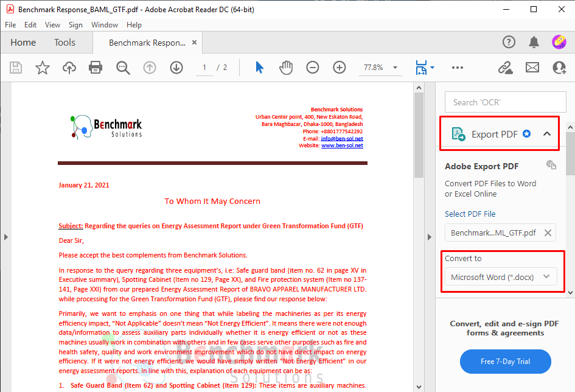
Task: Go to next page arrow
Action: tap(176, 68)
